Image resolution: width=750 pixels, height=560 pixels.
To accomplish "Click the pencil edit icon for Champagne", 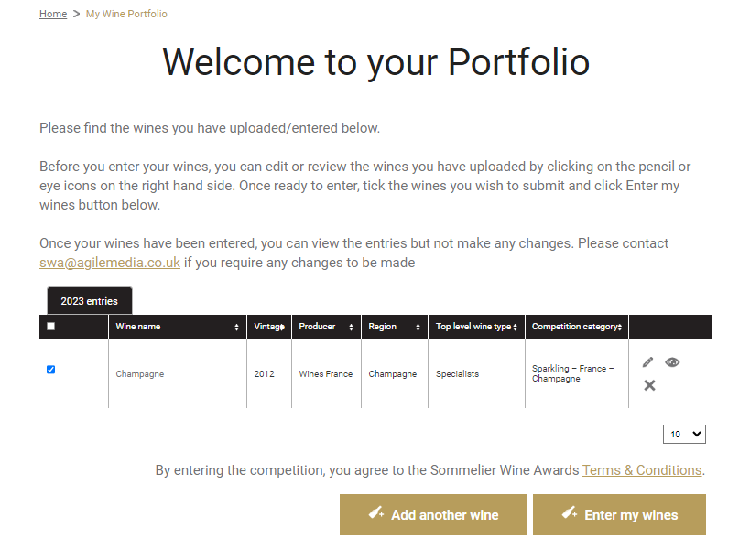I will [x=647, y=362].
